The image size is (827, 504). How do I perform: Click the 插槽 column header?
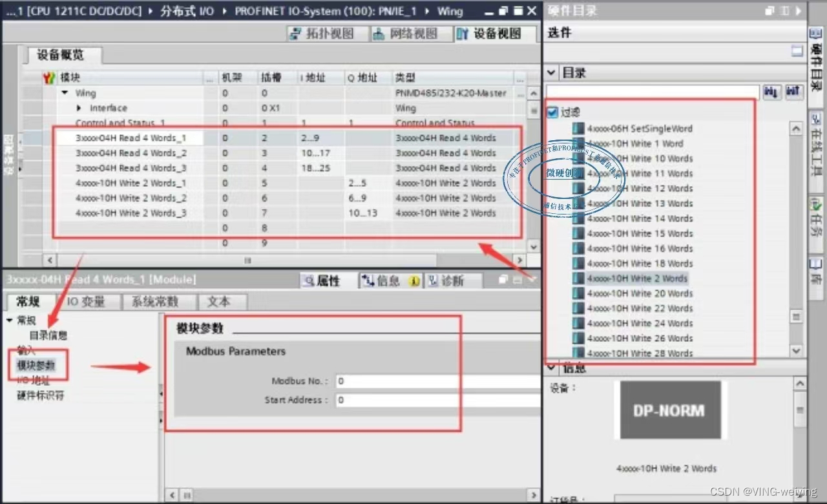tap(278, 78)
